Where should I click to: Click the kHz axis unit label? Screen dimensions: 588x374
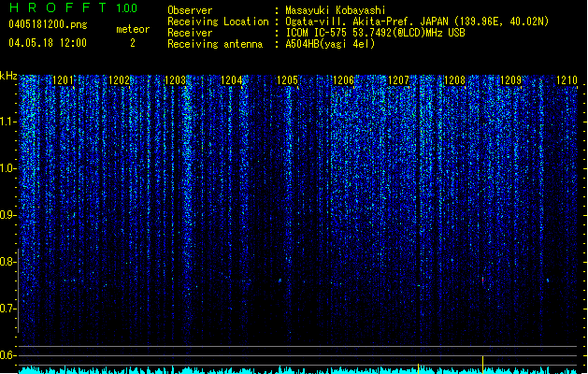click(8, 76)
